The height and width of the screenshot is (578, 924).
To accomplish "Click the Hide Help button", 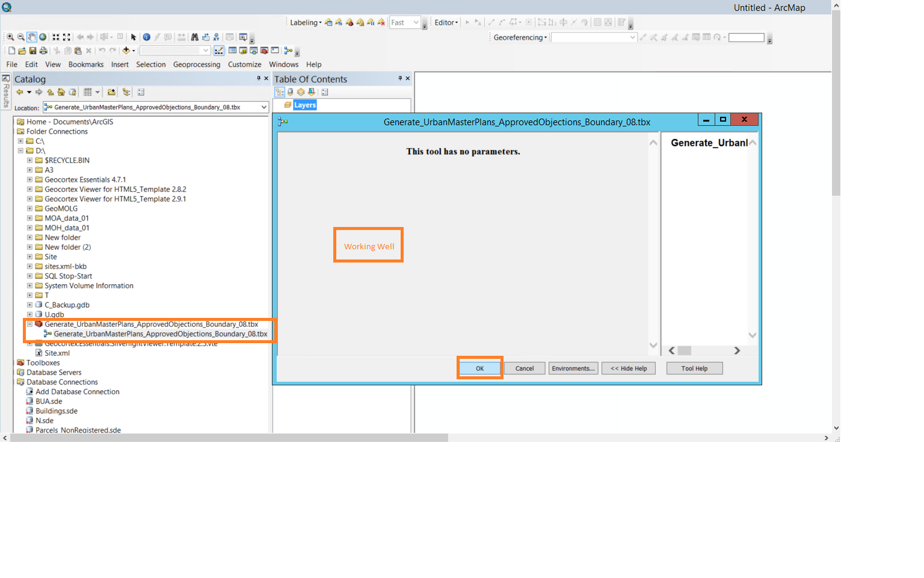I will click(629, 368).
